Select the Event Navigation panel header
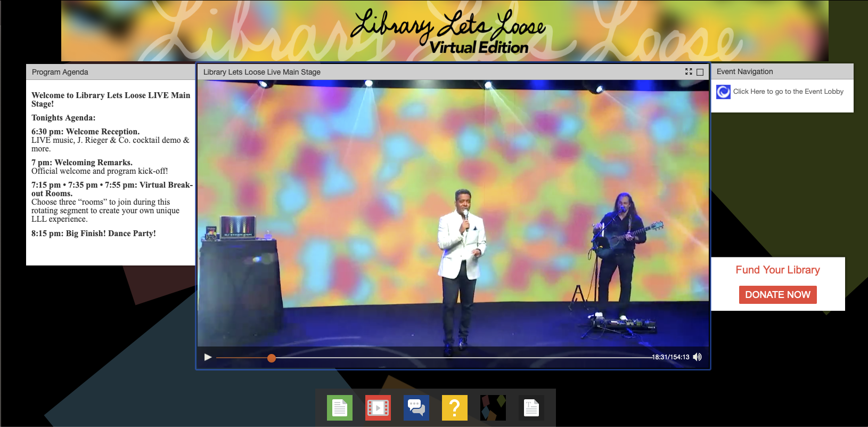868x427 pixels. [x=782, y=71]
